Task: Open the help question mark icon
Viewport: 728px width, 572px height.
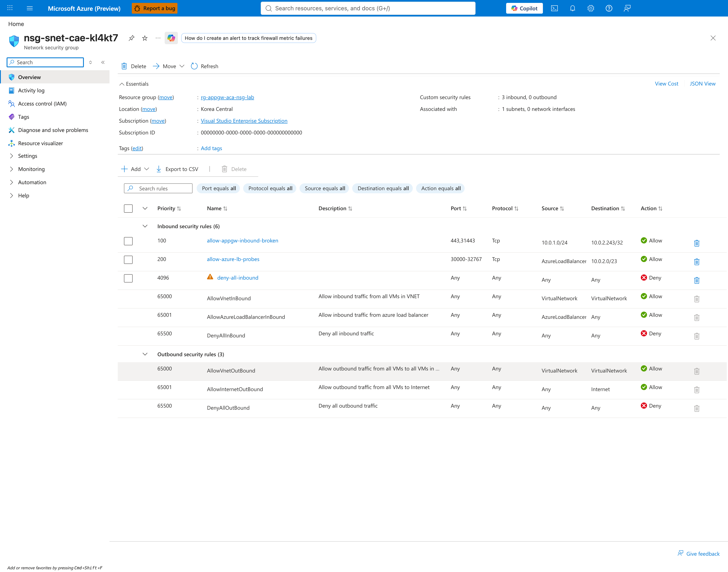Action: coord(609,8)
